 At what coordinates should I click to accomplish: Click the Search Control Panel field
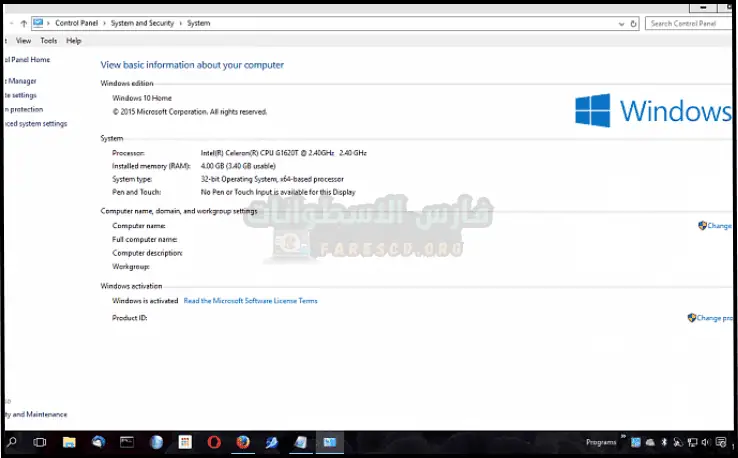pyautogui.click(x=688, y=22)
